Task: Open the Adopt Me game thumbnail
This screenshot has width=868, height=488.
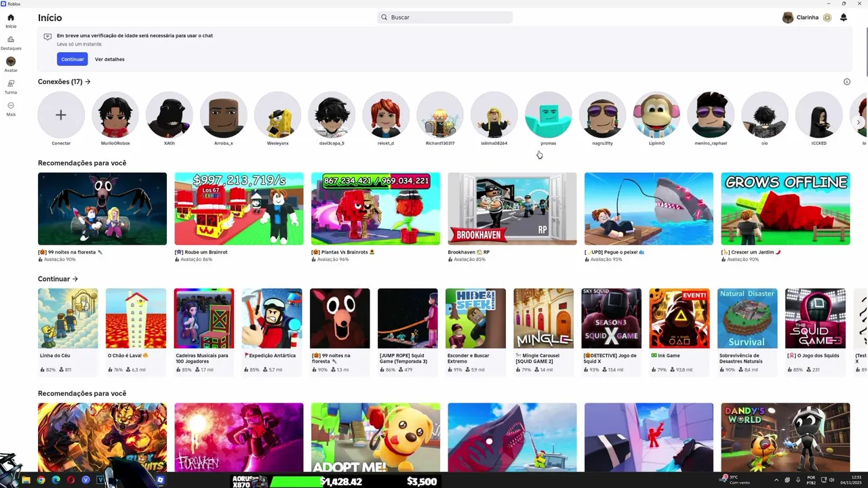Action: (x=376, y=438)
